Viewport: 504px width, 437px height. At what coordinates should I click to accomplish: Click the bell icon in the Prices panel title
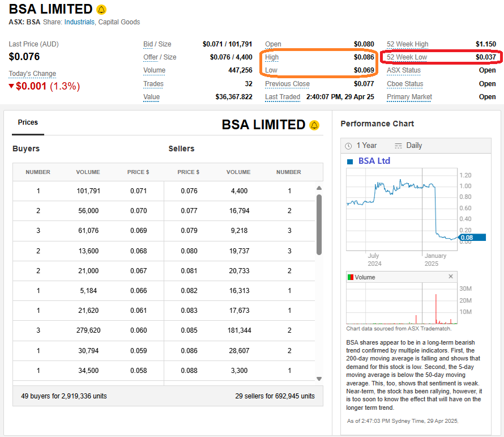click(x=314, y=125)
